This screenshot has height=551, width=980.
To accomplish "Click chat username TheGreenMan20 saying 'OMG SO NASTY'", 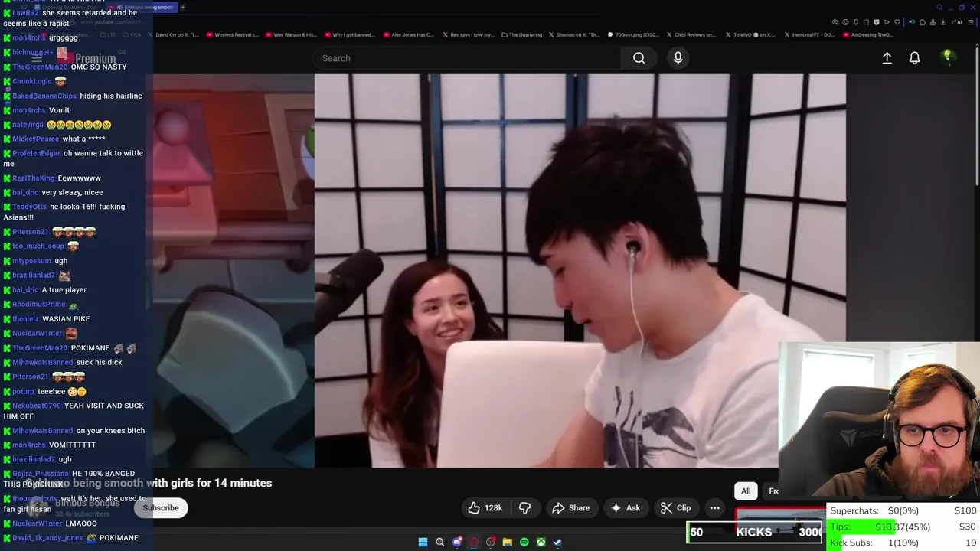I will point(41,67).
